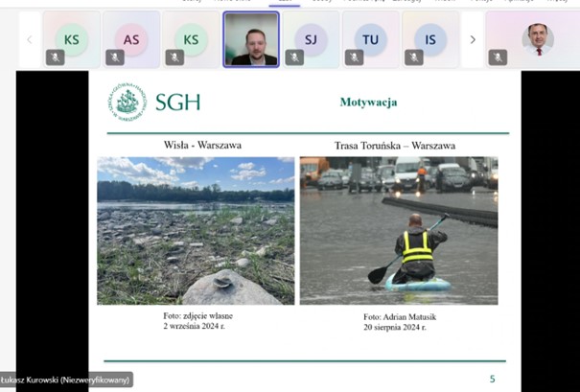Click the Wisła riverbed photo on slide
This screenshot has width=580, height=392.
point(196,231)
